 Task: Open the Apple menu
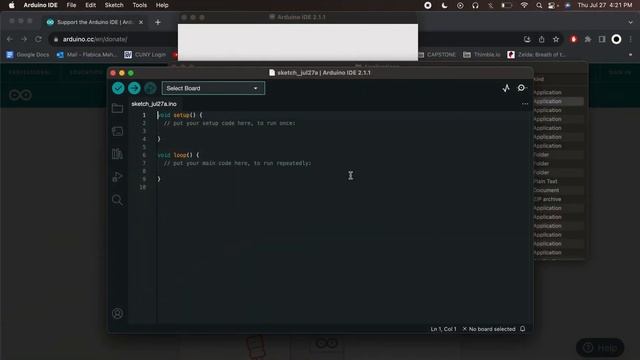click(x=11, y=5)
